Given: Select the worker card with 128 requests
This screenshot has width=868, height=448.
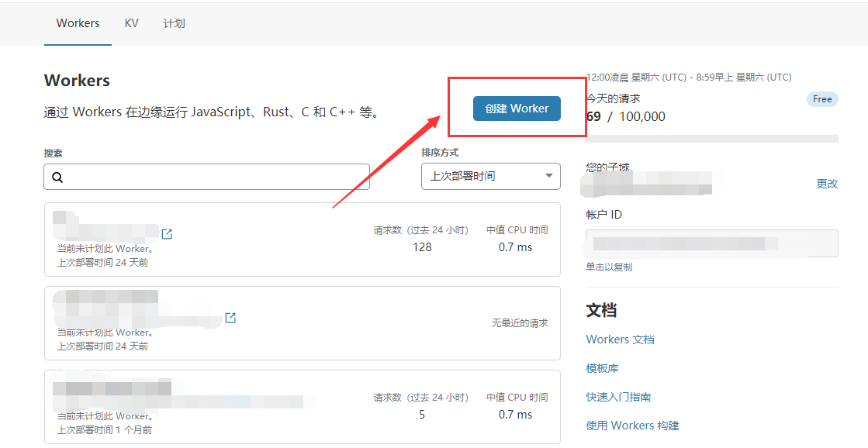Looking at the screenshot, I should point(302,240).
